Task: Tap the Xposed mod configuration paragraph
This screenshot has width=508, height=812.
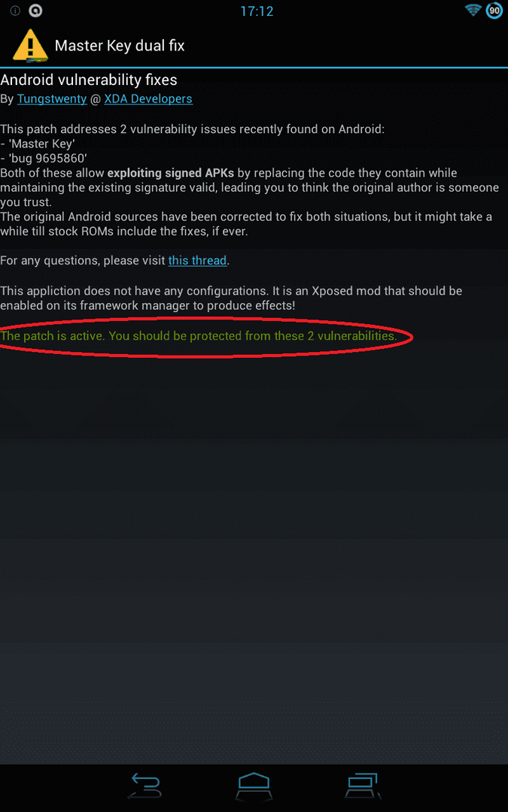Action: point(231,298)
